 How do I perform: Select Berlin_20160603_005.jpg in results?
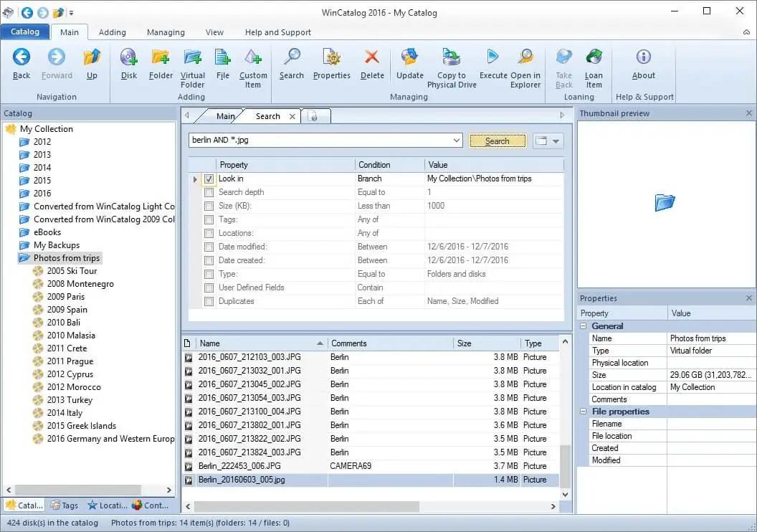244,480
